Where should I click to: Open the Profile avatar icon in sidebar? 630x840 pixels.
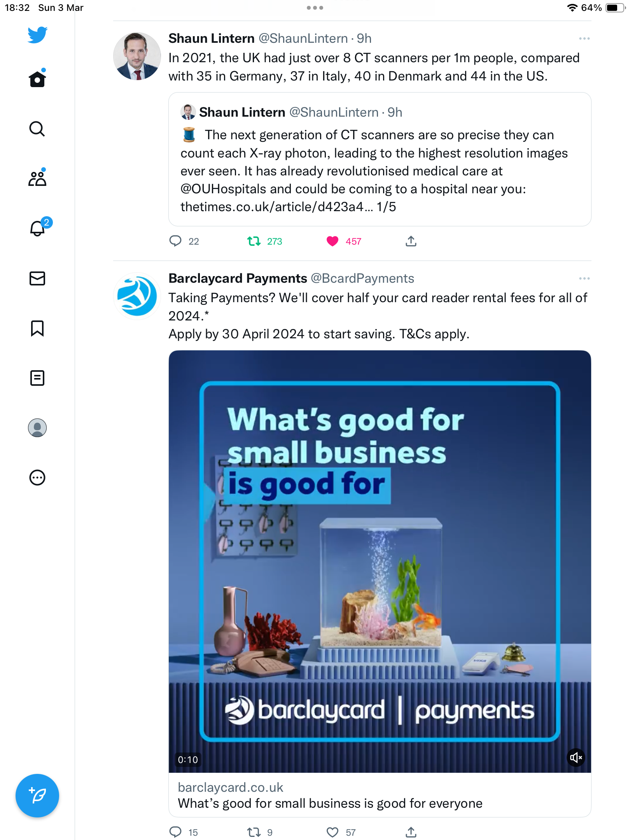point(37,428)
